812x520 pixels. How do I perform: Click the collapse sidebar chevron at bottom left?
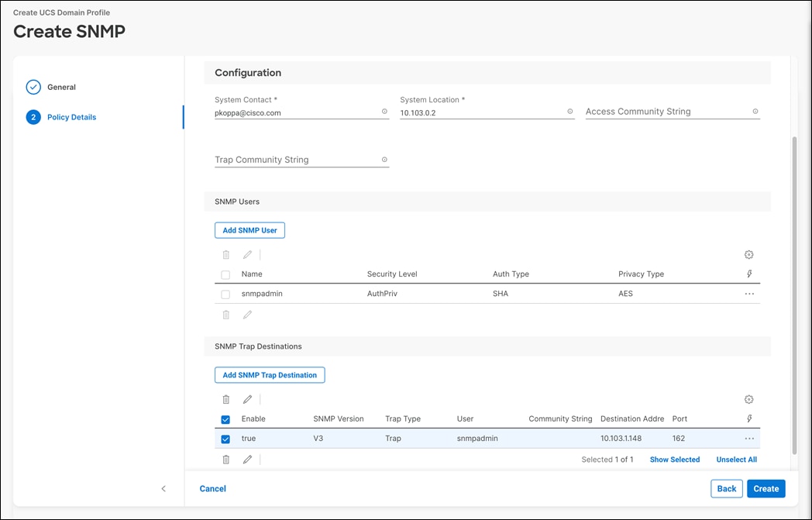pos(163,489)
